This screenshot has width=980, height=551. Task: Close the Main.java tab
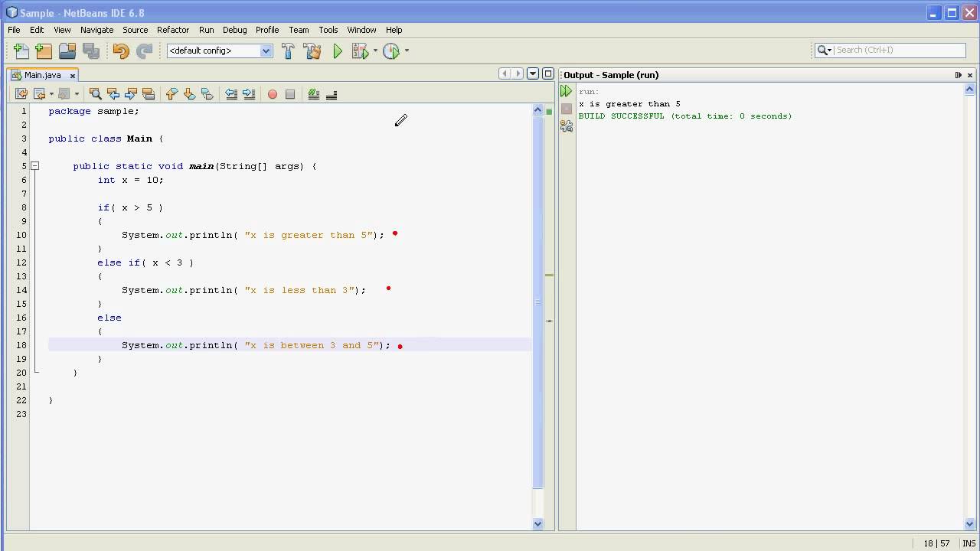point(73,75)
